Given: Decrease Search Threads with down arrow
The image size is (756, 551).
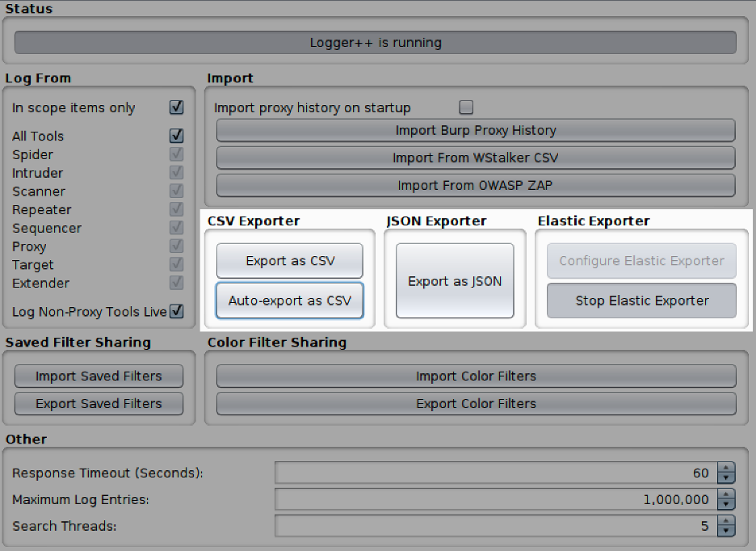Looking at the screenshot, I should (726, 532).
